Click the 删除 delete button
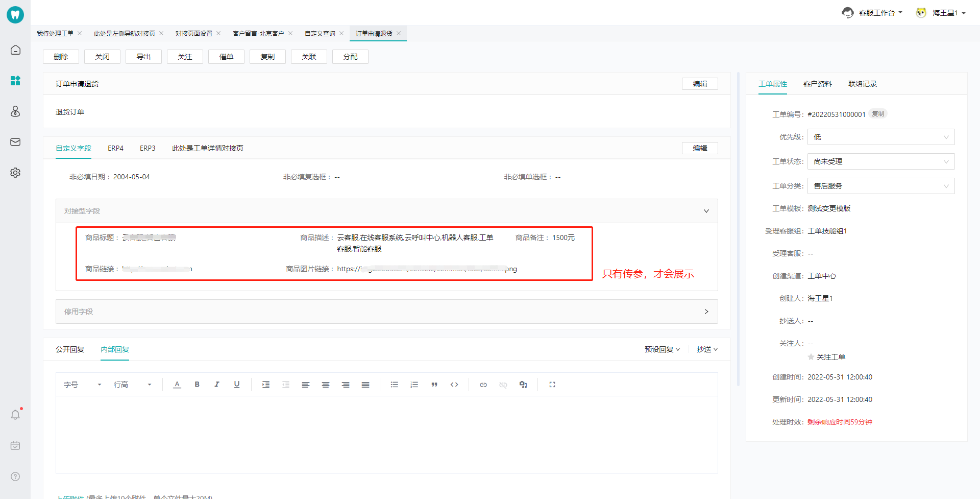This screenshot has width=980, height=499. 61,57
